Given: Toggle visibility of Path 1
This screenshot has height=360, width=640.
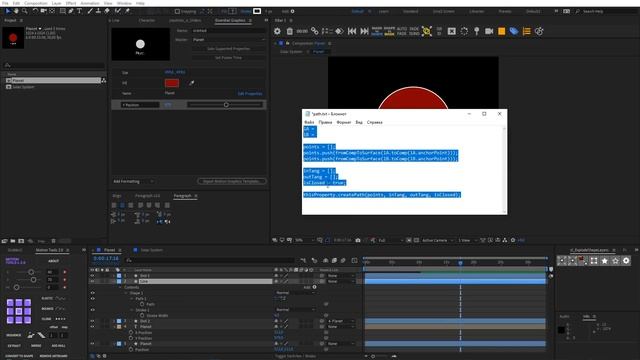Looking at the screenshot, I should click(x=92, y=299).
